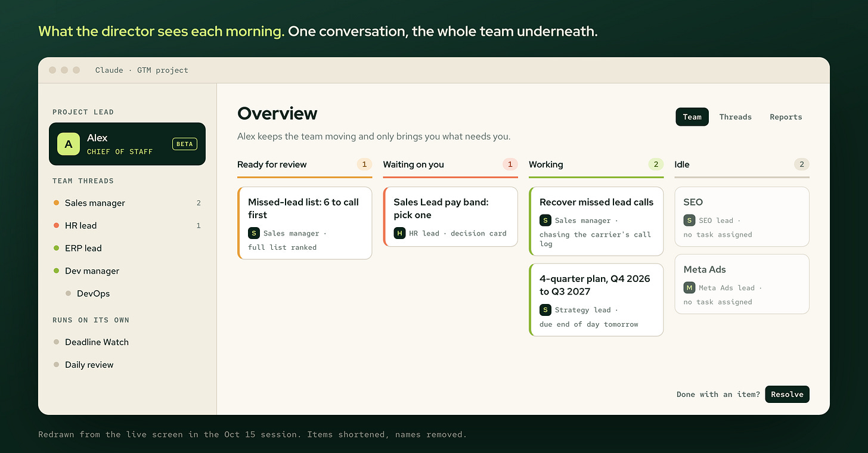Click the S avatar beside Strategy lead
Screen dimensions: 868x453
pos(545,310)
